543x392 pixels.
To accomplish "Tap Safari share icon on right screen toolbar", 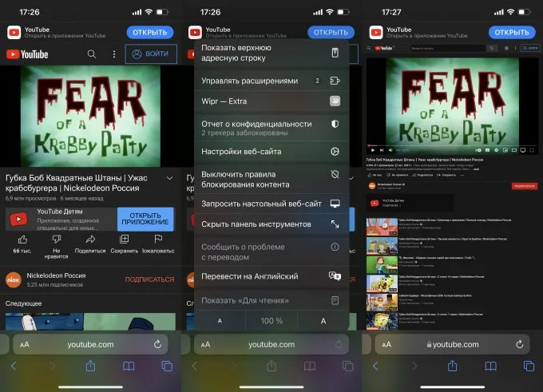I will tap(452, 366).
